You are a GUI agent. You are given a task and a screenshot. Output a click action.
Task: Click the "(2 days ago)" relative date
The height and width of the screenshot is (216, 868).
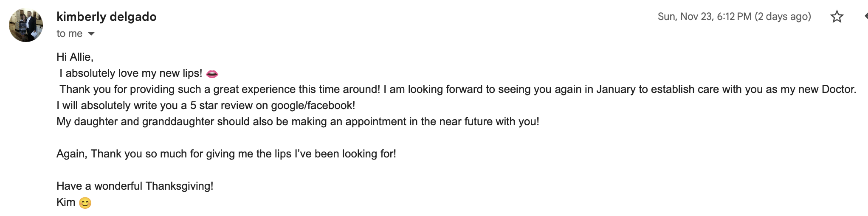(783, 17)
